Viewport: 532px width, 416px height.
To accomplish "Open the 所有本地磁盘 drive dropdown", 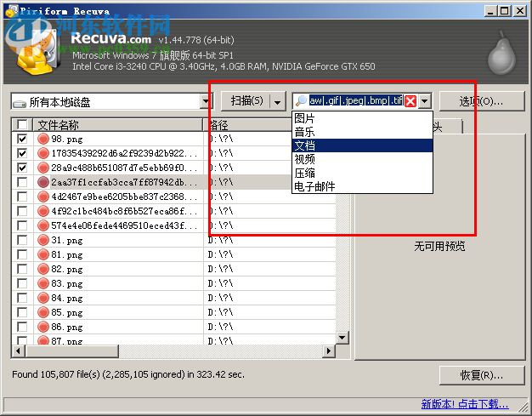I will [206, 101].
